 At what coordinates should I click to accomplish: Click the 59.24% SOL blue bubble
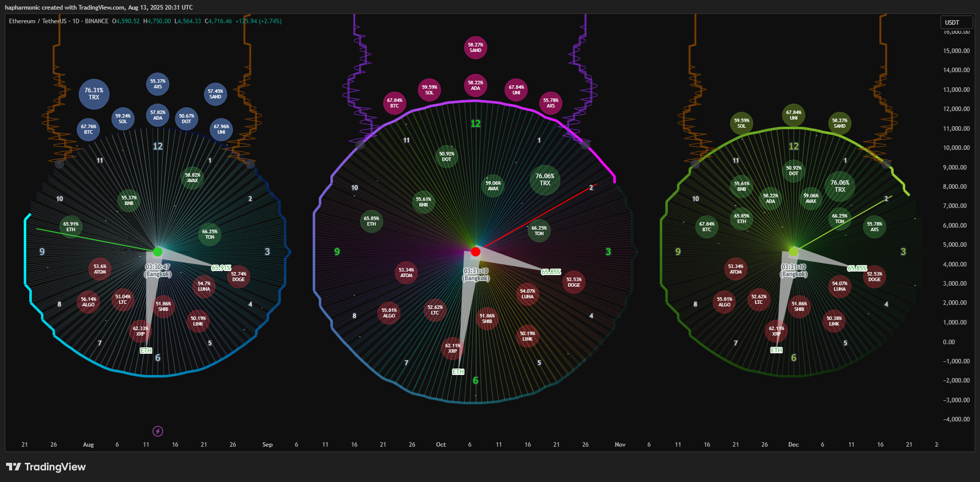point(123,119)
